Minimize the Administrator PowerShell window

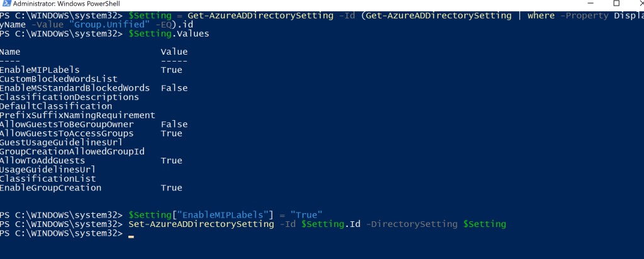pyautogui.click(x=588, y=4)
